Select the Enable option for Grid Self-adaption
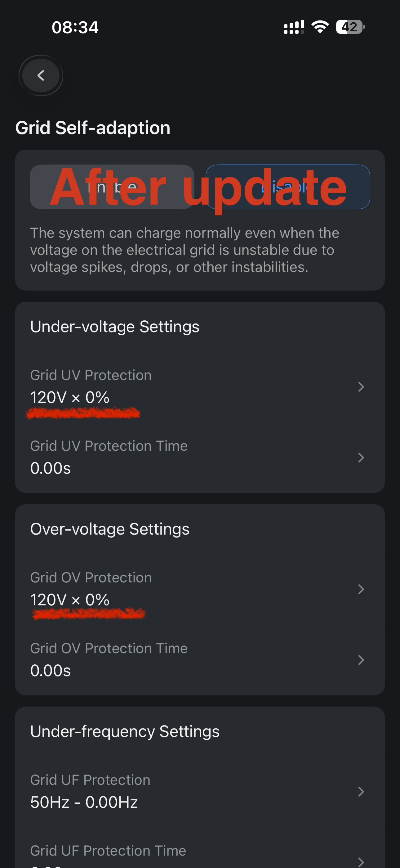Viewport: 400px width, 868px height. click(x=112, y=187)
